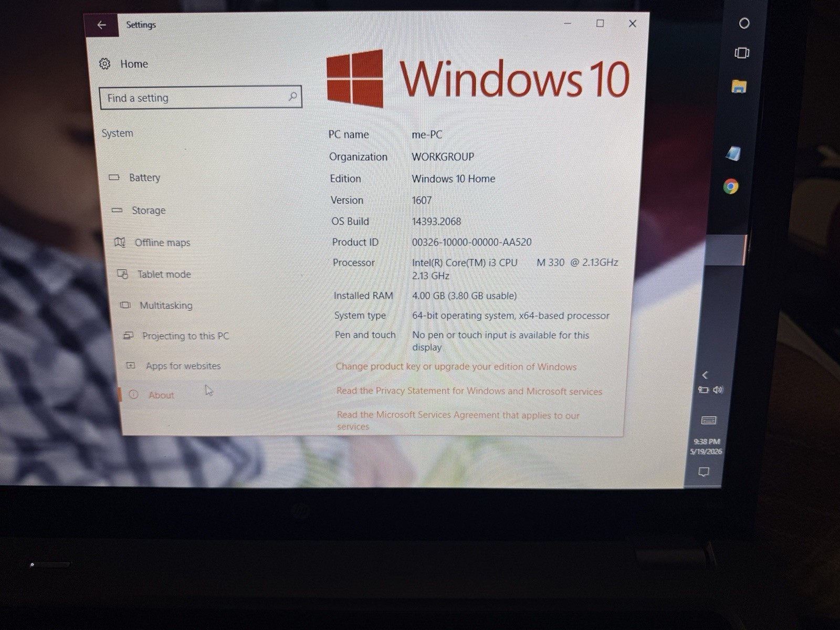
Task: Open Projecting to this PC settings
Action: point(176,335)
